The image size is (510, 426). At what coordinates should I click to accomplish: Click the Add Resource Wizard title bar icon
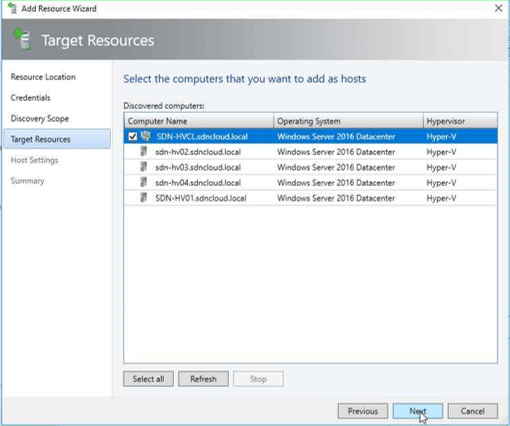[12, 8]
